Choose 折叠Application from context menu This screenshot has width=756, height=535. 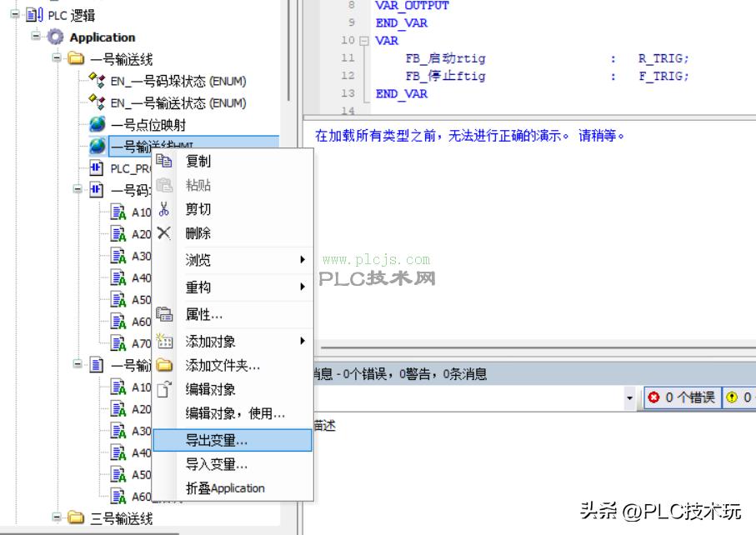coord(232,488)
